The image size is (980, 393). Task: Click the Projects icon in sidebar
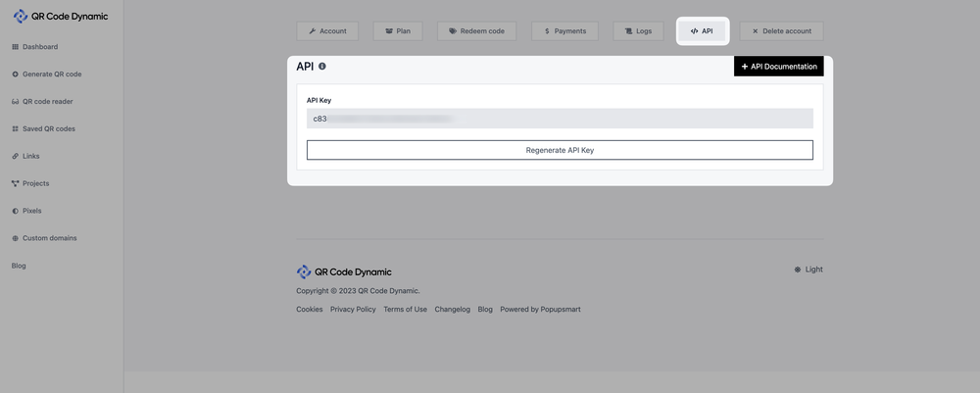pyautogui.click(x=15, y=184)
